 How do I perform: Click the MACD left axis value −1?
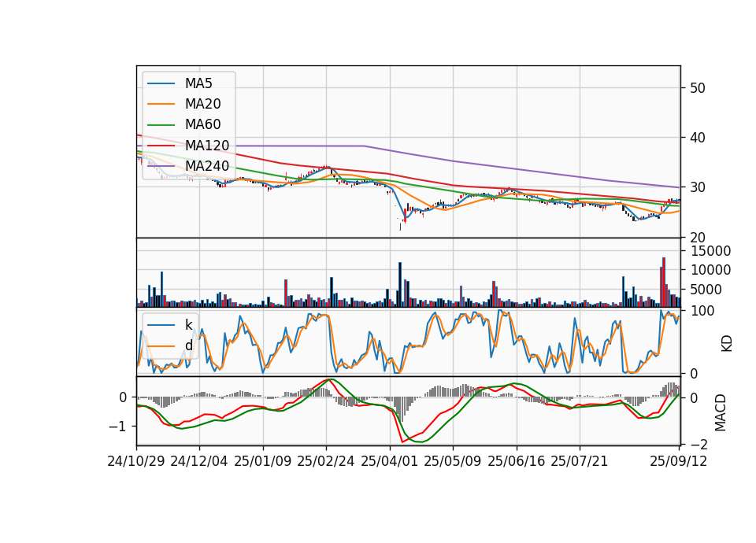(118, 427)
